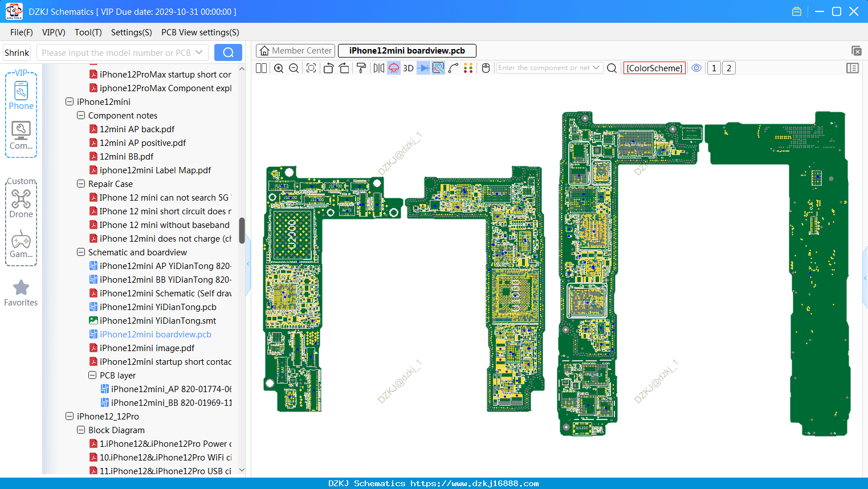The width and height of the screenshot is (868, 489).
Task: Open iPhone12mini YiDianTong.smt file
Action: pyautogui.click(x=158, y=320)
